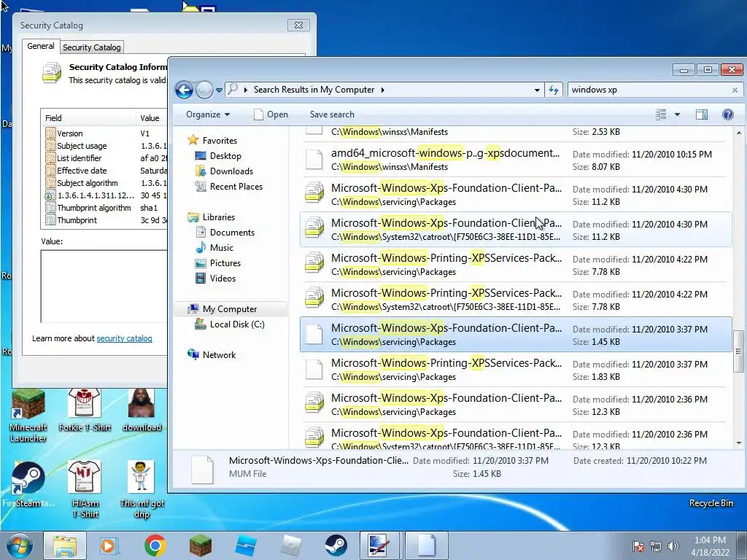Open Downloads in the navigation pane
The image size is (747, 560).
pos(224,171)
